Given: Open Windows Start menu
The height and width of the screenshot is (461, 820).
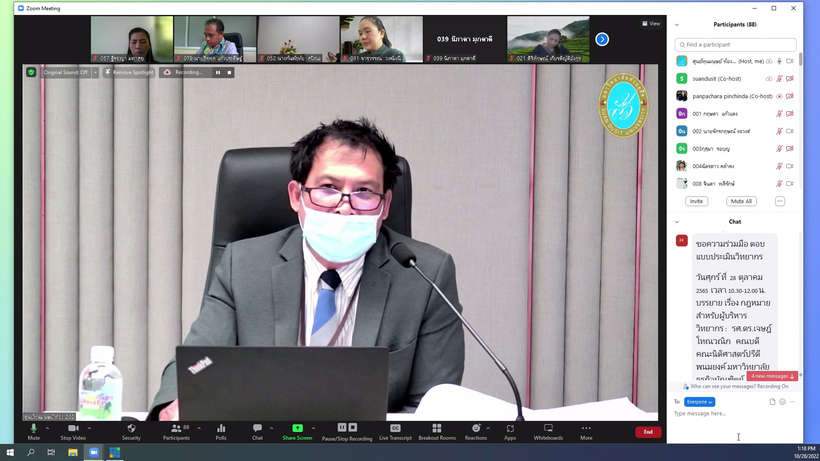Looking at the screenshot, I should point(10,452).
